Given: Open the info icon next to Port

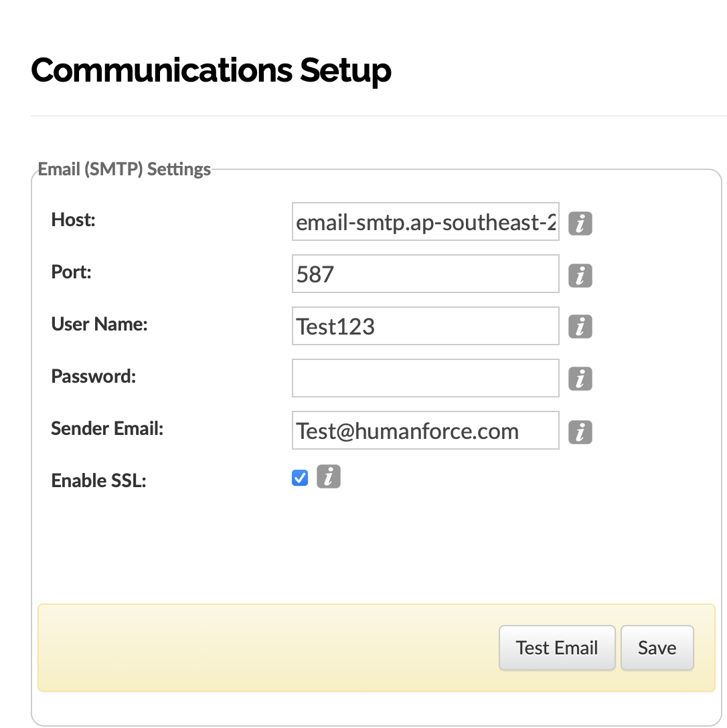Looking at the screenshot, I should click(580, 276).
